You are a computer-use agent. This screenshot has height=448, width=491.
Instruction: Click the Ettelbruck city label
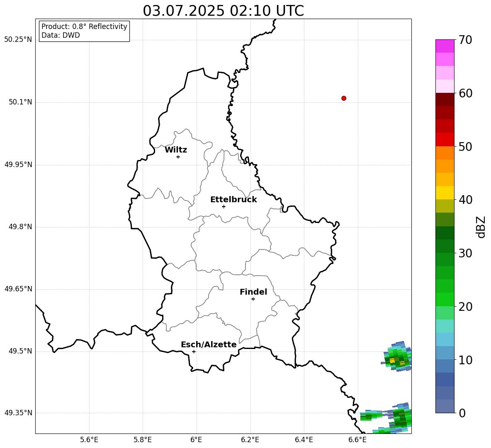(x=233, y=200)
